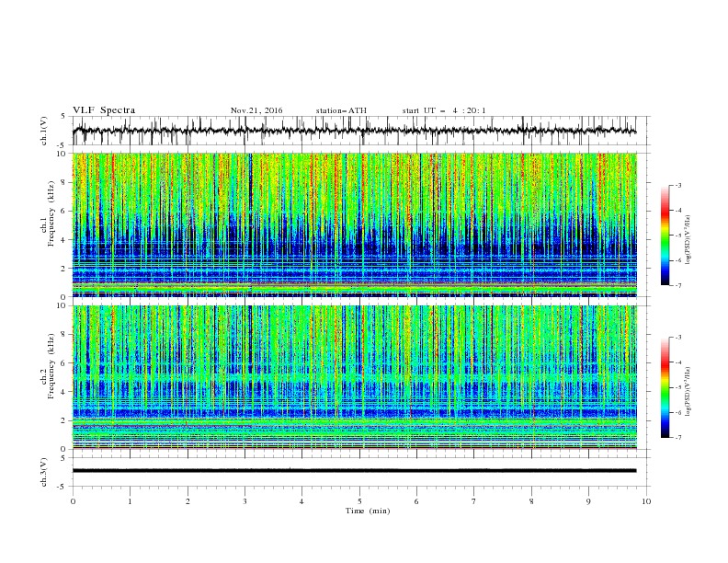The height and width of the screenshot is (563, 728).
Task: Click the ch.2 colorbar "log(PSD)(V²/Hz)" label
Action: click(688, 391)
